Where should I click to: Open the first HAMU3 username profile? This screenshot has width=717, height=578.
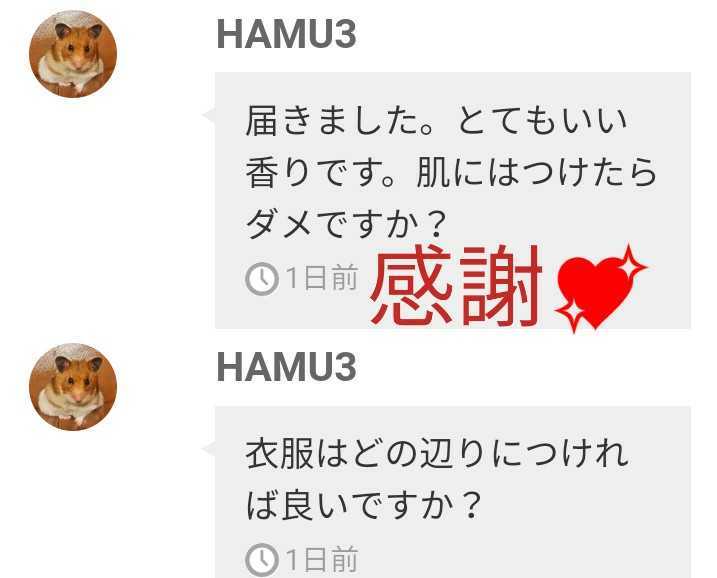[x=287, y=34]
